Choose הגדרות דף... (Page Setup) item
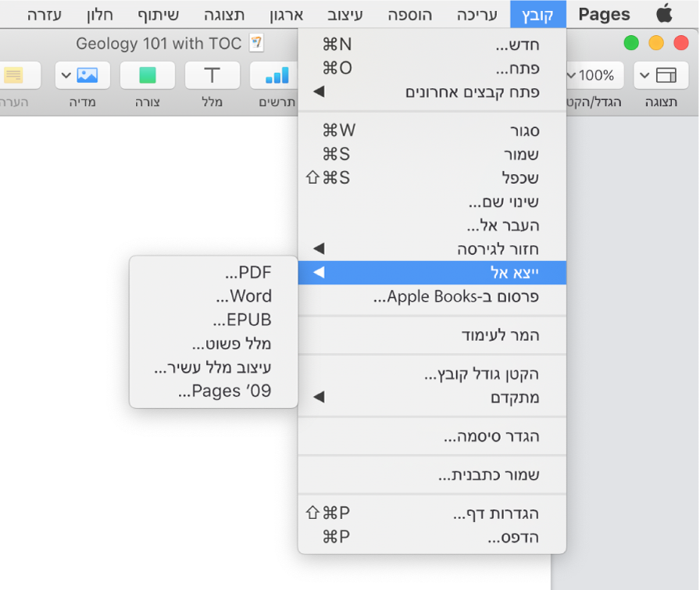Screen dimensions: 700x590 [x=432, y=513]
